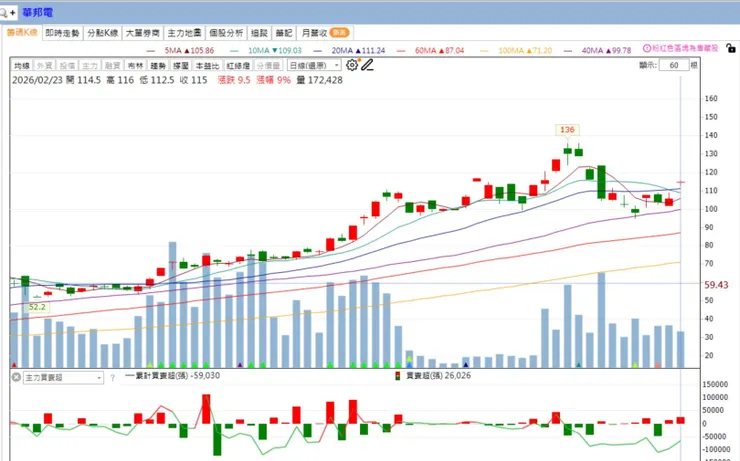Screen dimensions: 740x461
Task: Open the 大單券商 tab
Action: coord(143,33)
